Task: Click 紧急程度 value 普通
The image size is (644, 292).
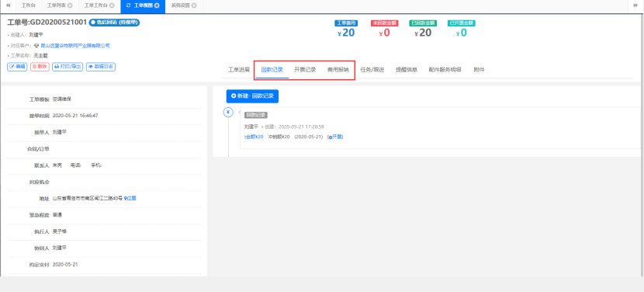Action: coord(57,214)
